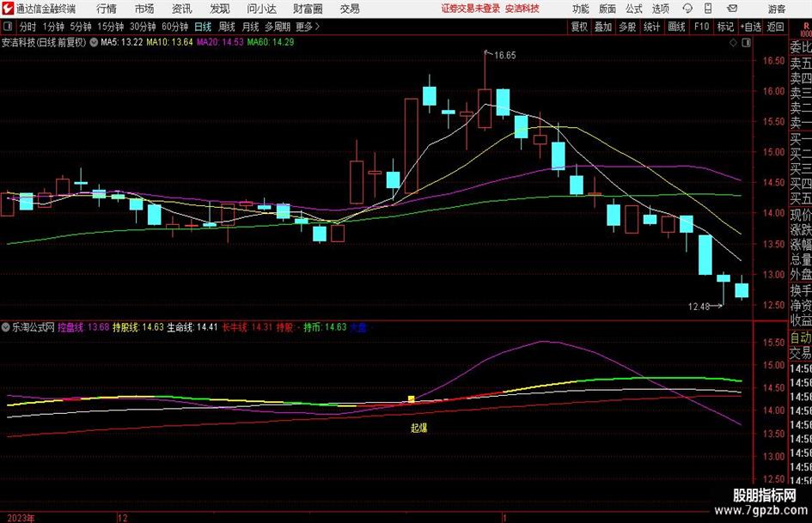Click the 乐淘公式网 indicator name
This screenshot has height=523, width=812.
(x=34, y=327)
